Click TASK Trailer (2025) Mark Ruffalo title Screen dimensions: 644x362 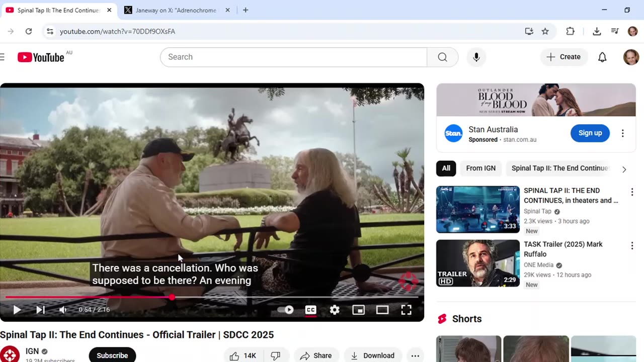(x=563, y=249)
